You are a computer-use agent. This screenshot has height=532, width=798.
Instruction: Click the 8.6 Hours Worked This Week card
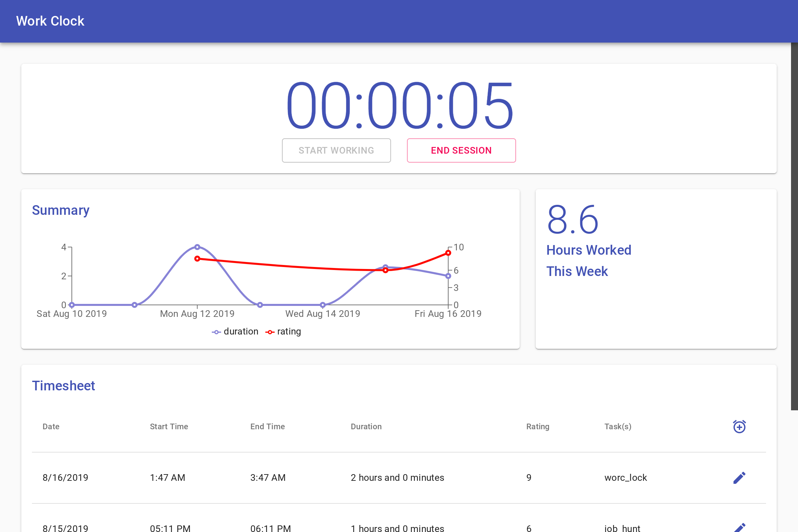(656, 269)
